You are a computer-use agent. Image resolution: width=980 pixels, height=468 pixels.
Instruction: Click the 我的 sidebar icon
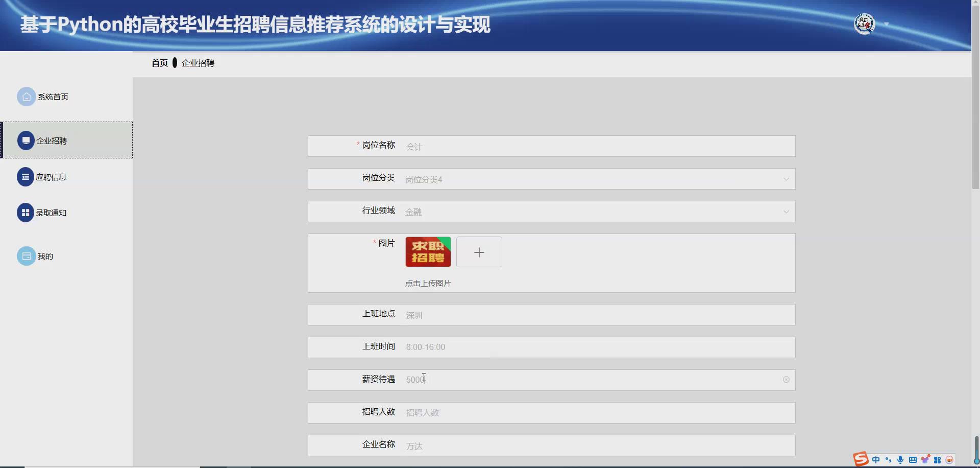(27, 256)
